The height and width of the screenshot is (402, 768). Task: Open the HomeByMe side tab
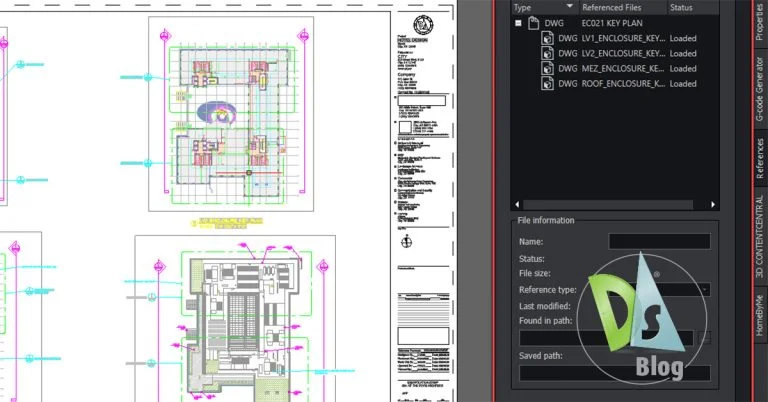(760, 312)
